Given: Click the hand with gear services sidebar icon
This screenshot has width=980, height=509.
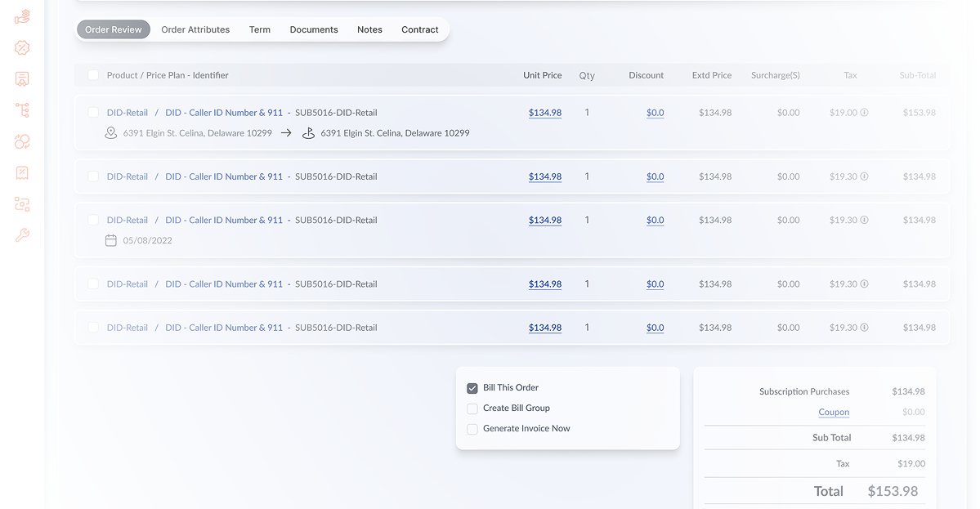Looking at the screenshot, I should (23, 16).
